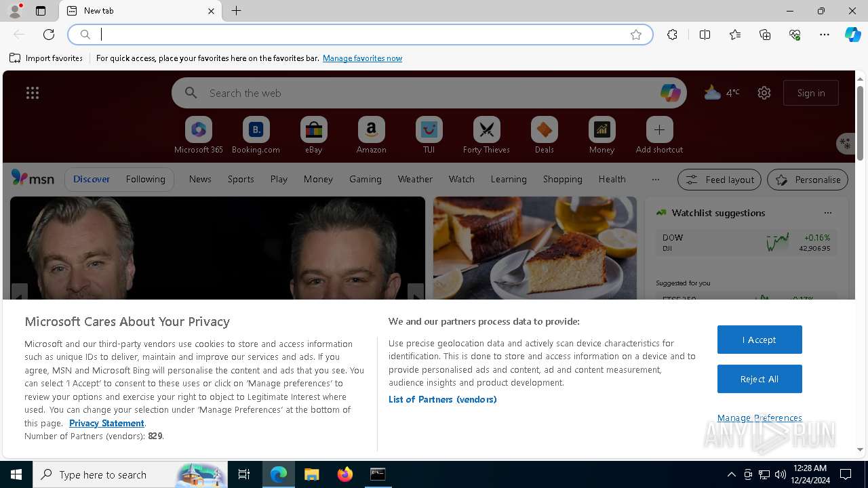Click the Add shortcut plus icon
Screen dimensions: 868x488
tap(659, 129)
